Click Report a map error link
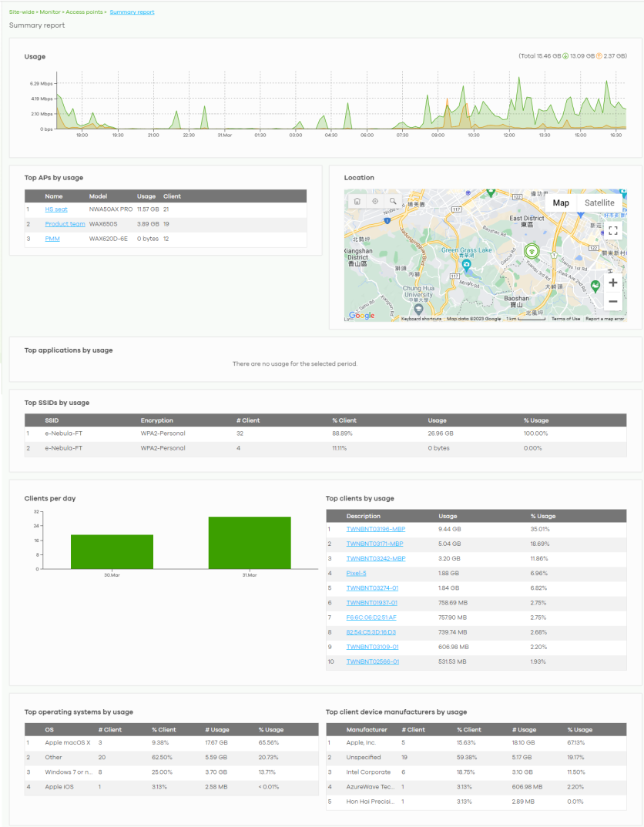The image size is (644, 827). click(x=605, y=319)
